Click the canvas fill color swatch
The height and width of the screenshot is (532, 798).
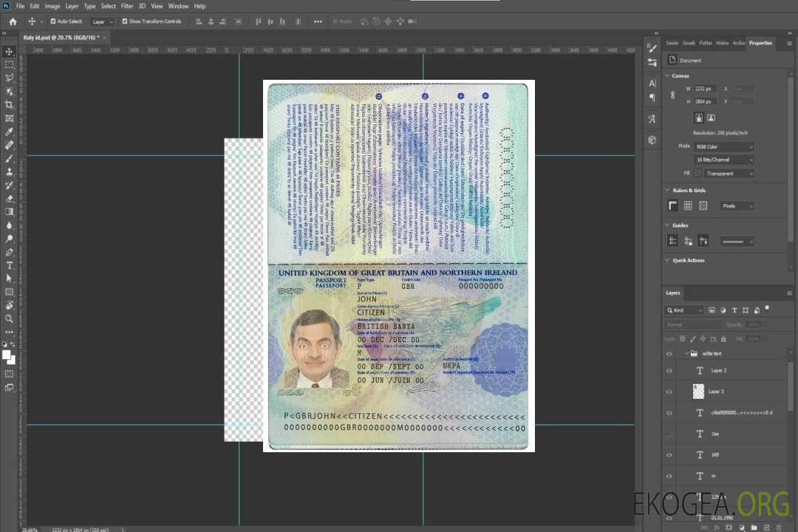[x=698, y=174]
